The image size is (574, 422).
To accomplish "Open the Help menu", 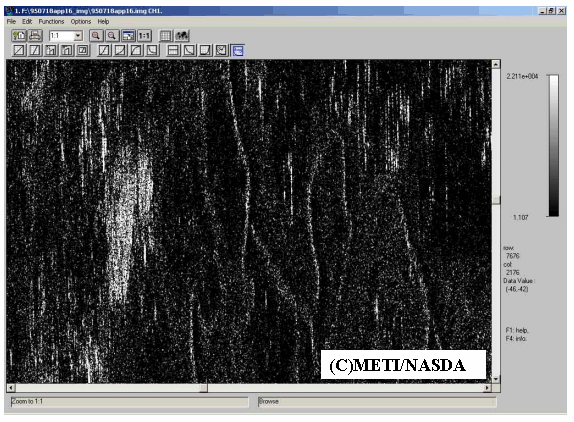I will coord(103,22).
